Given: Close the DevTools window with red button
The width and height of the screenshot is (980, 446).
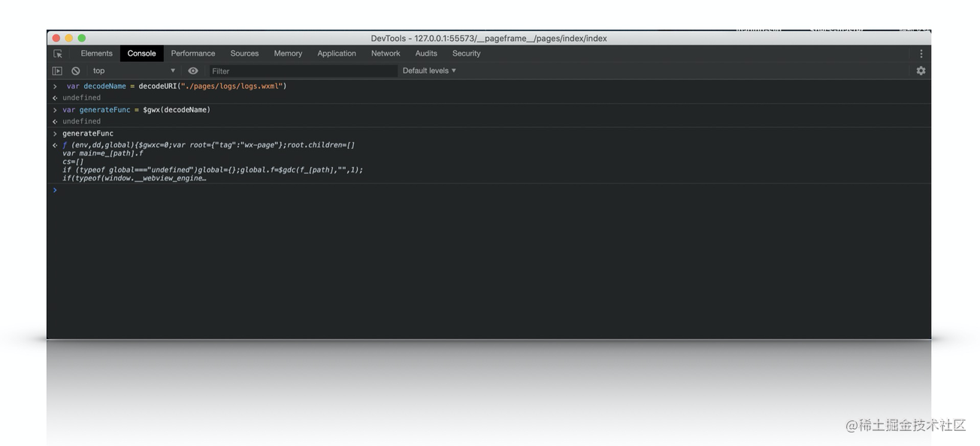Looking at the screenshot, I should click(56, 38).
